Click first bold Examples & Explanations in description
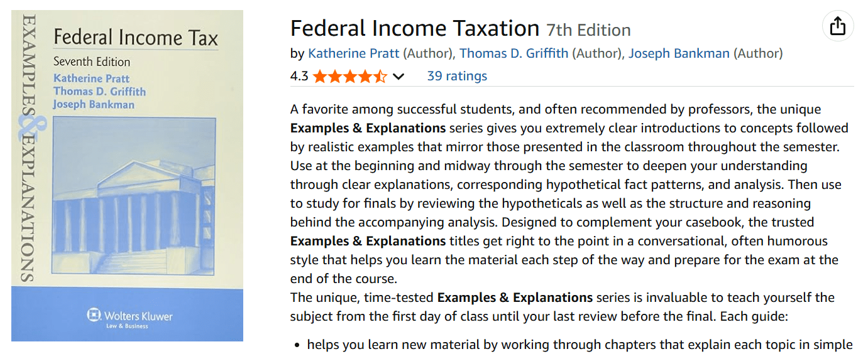Screen dimensions: 868x354 point(368,128)
